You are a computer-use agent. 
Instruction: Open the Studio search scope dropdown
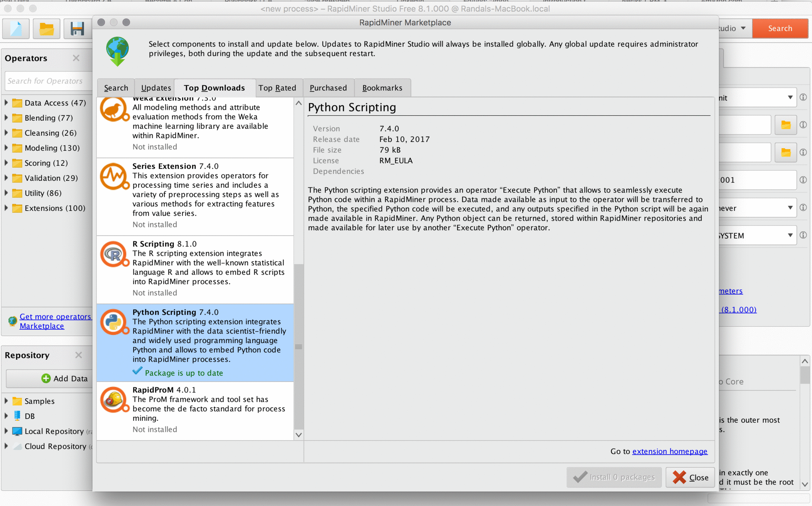point(735,28)
